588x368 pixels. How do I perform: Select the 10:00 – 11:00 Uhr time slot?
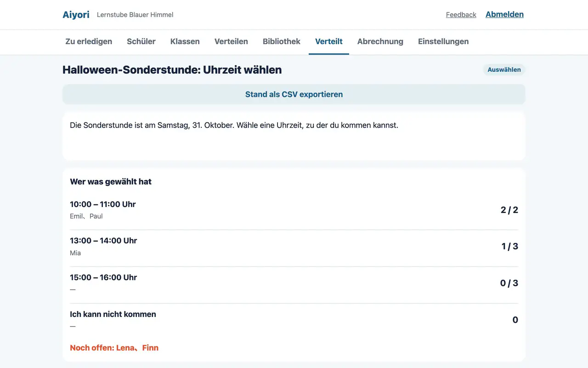(103, 204)
